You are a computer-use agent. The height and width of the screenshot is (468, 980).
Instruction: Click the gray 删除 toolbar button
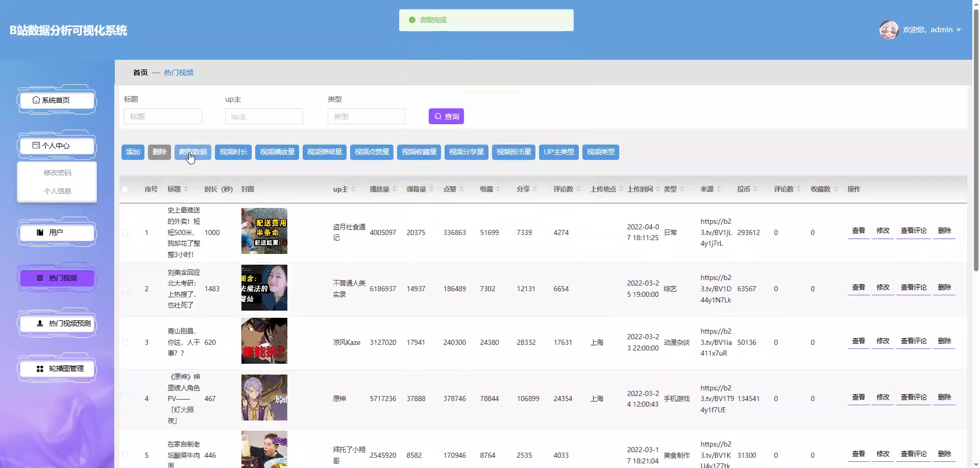[159, 152]
